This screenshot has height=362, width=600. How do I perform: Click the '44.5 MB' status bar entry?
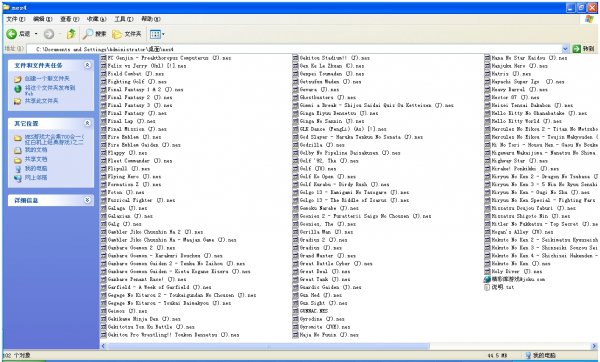pyautogui.click(x=497, y=356)
